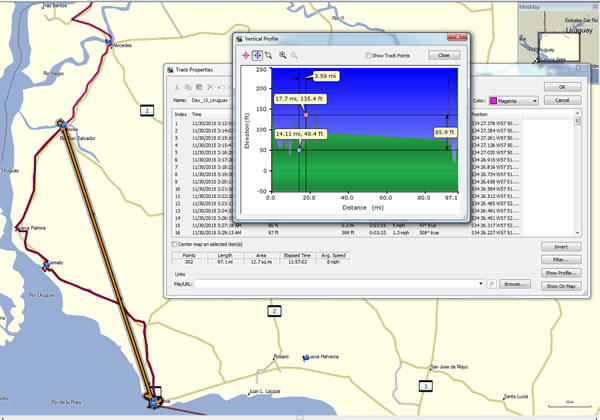The width and height of the screenshot is (600, 420).
Task: Click the Show Profile... button
Action: click(x=561, y=273)
